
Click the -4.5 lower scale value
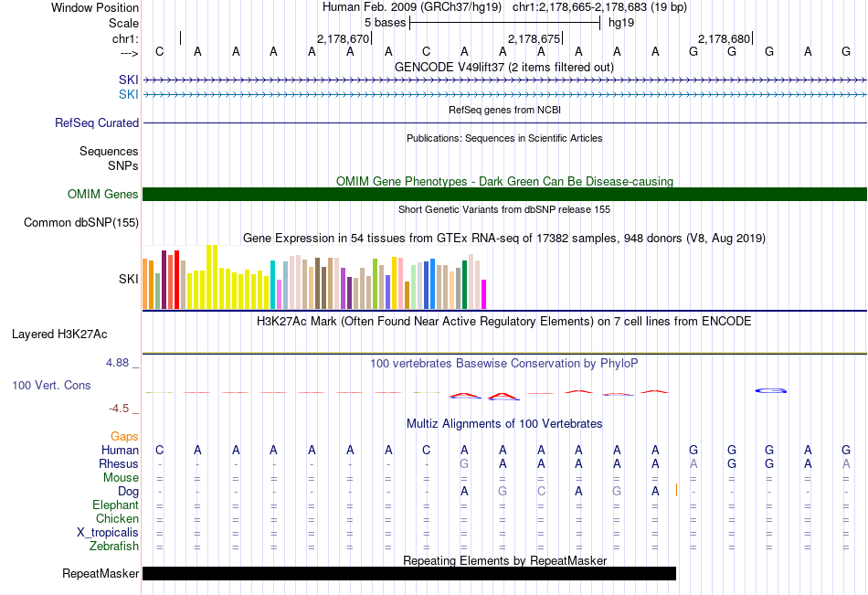click(119, 409)
